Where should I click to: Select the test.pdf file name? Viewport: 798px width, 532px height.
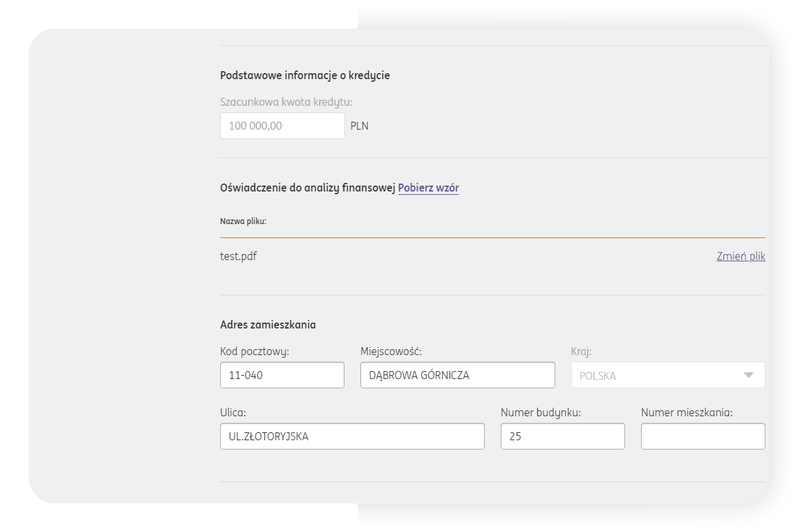238,257
